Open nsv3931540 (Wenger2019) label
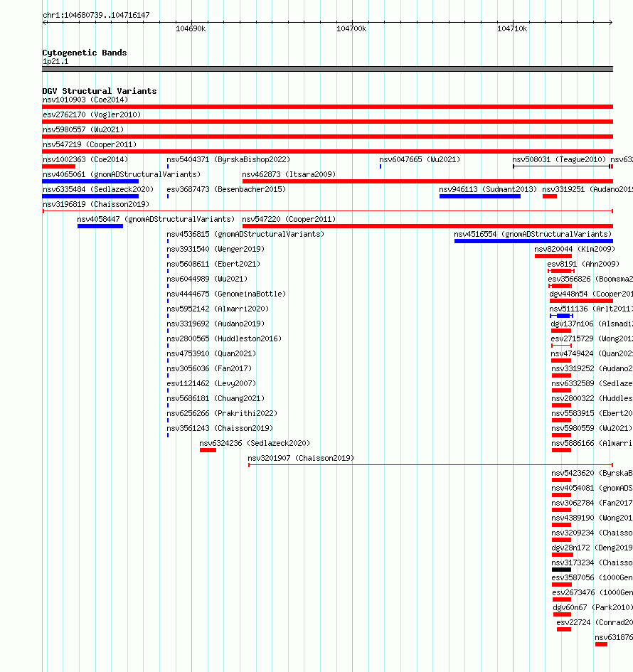The width and height of the screenshot is (633, 672). 216,249
